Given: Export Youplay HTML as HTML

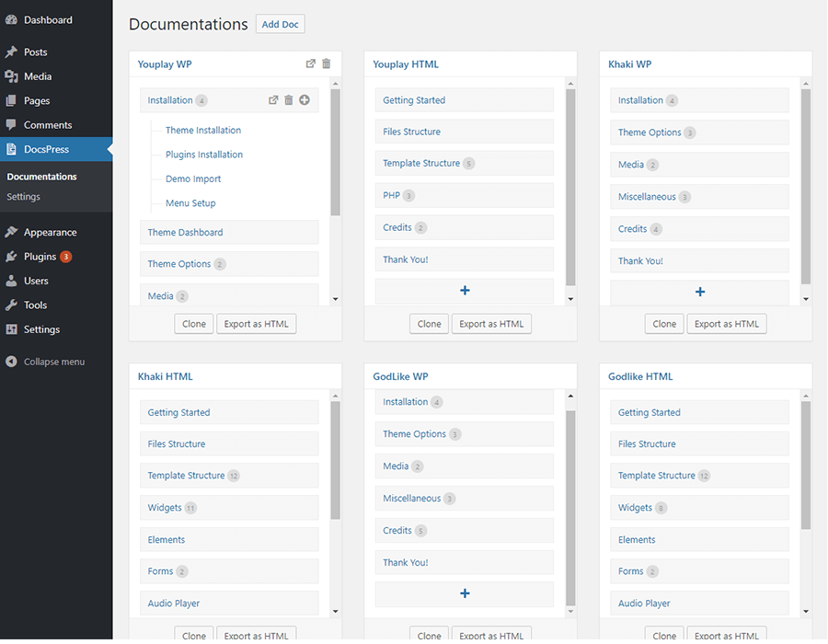Looking at the screenshot, I should click(x=491, y=324).
